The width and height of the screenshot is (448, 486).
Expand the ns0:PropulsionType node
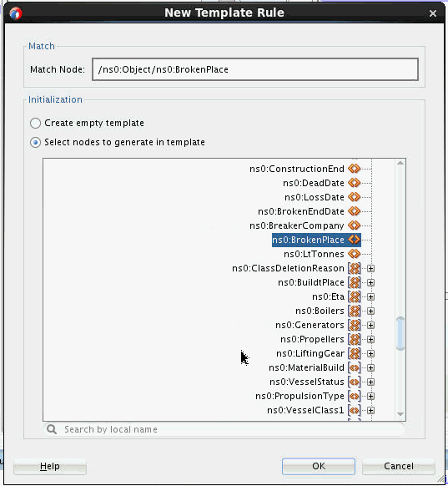pyautogui.click(x=370, y=396)
